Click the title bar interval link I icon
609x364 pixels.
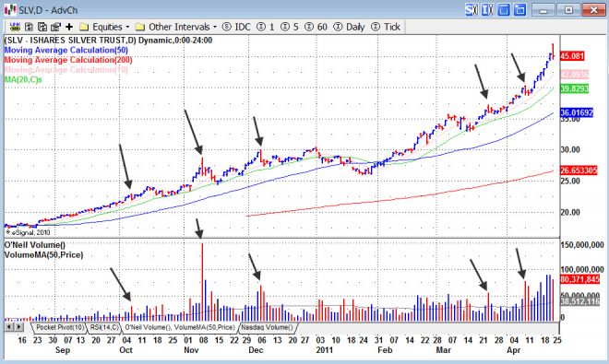point(487,10)
